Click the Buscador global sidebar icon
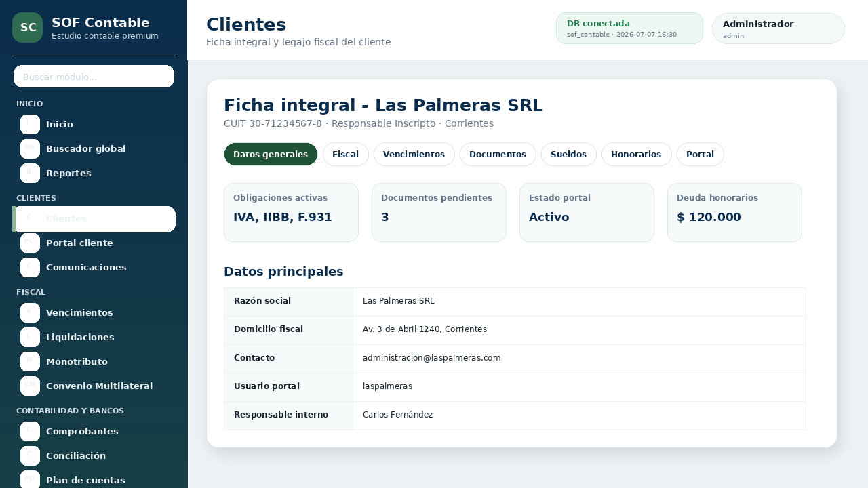 (x=30, y=149)
